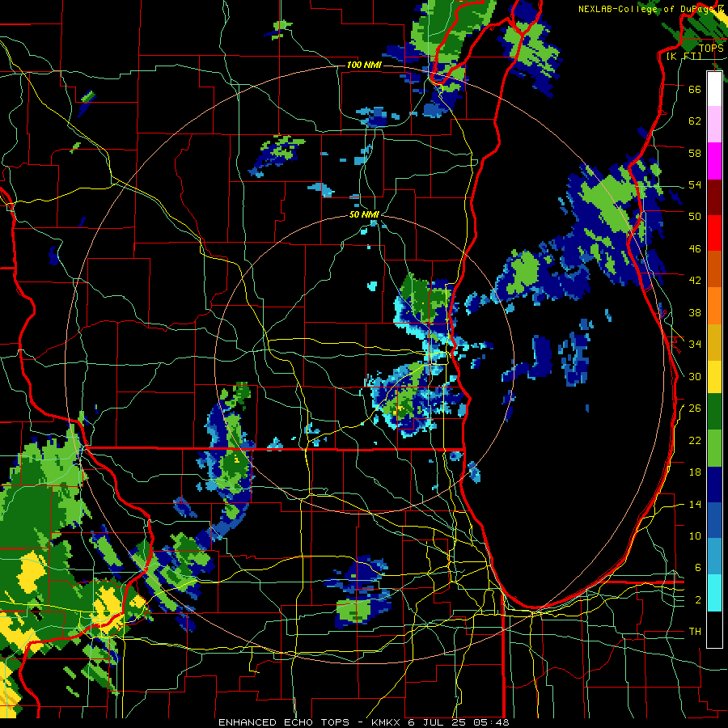Click the '46' legend value
The height and width of the screenshot is (728, 728).
(x=695, y=249)
